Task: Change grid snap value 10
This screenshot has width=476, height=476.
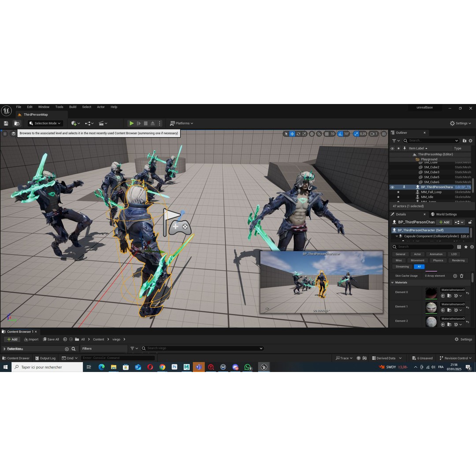Action: (x=332, y=134)
